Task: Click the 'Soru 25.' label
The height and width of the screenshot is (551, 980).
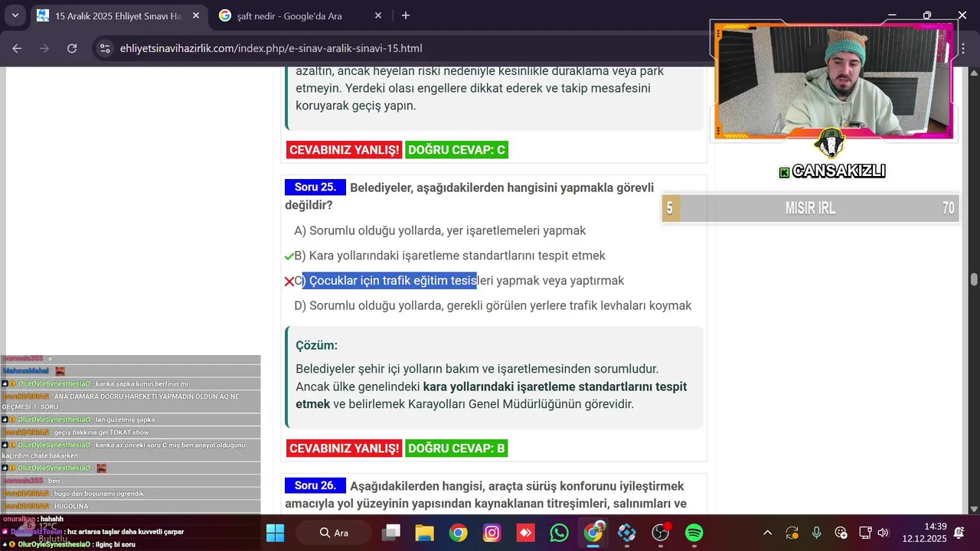Action: click(315, 187)
